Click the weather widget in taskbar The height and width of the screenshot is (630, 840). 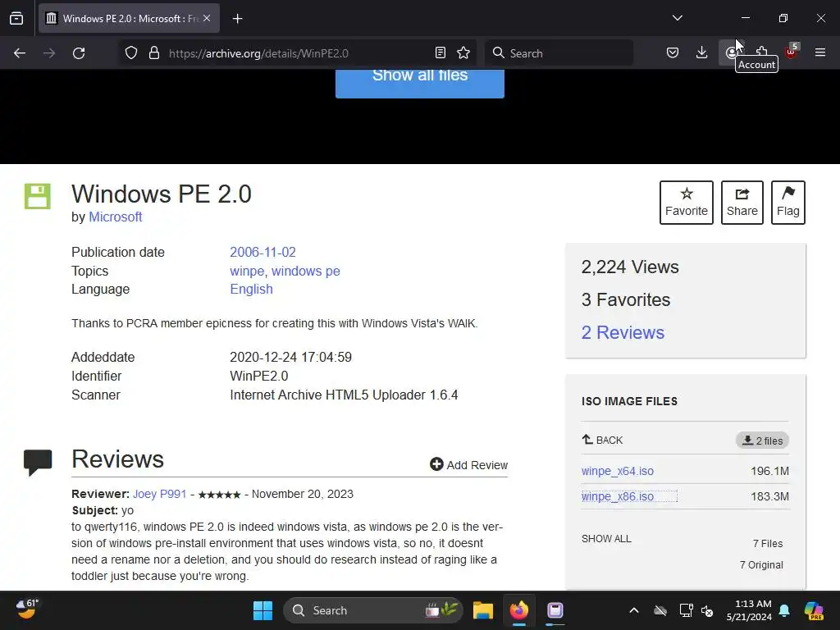pos(27,609)
